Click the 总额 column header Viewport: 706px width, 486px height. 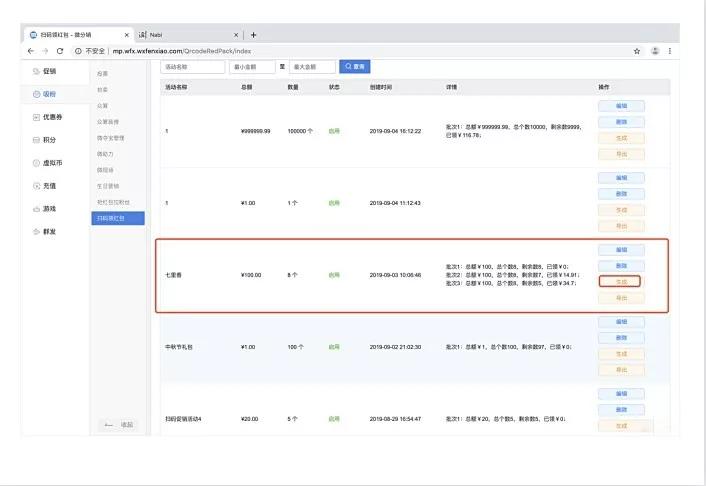pos(247,87)
